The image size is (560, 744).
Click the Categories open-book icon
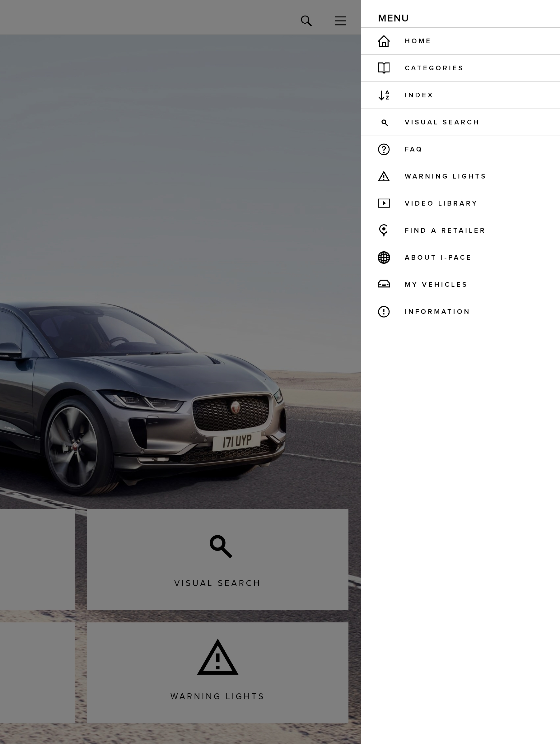click(x=383, y=68)
